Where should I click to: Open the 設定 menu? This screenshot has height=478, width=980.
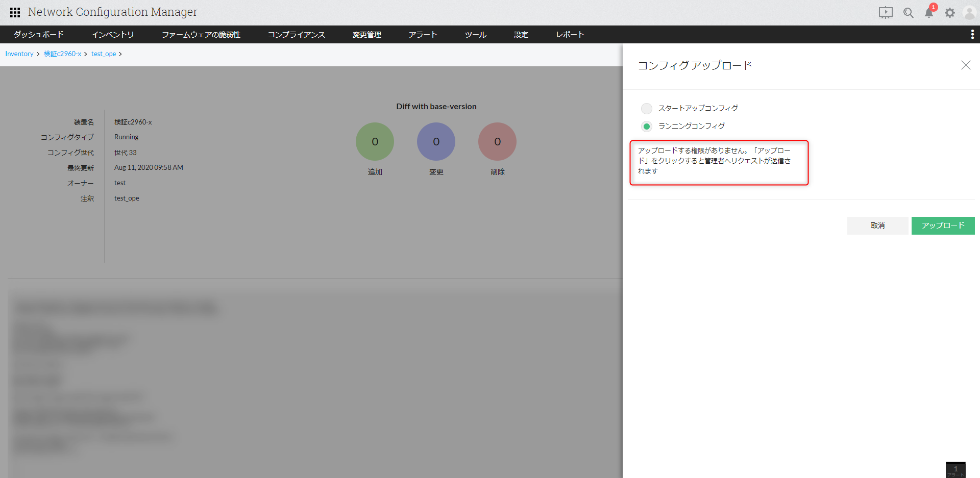point(521,34)
